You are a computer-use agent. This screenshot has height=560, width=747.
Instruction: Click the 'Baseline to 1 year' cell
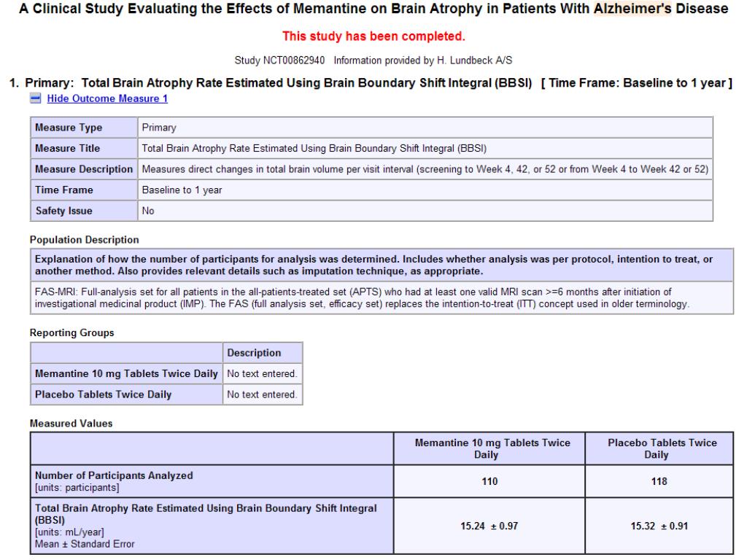pos(425,190)
